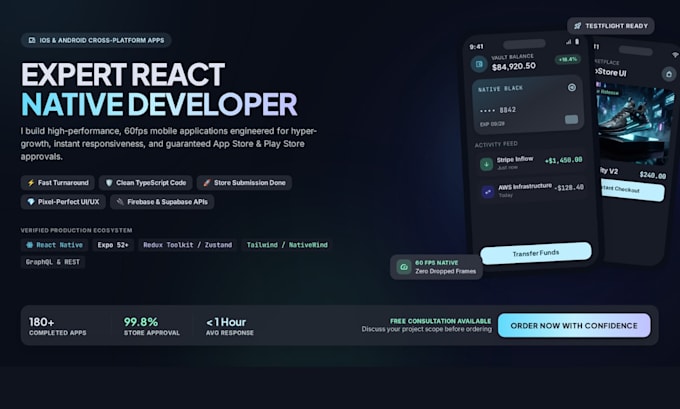Tap the battery icon in phone status bar
This screenshot has width=680, height=409.
pos(577,42)
